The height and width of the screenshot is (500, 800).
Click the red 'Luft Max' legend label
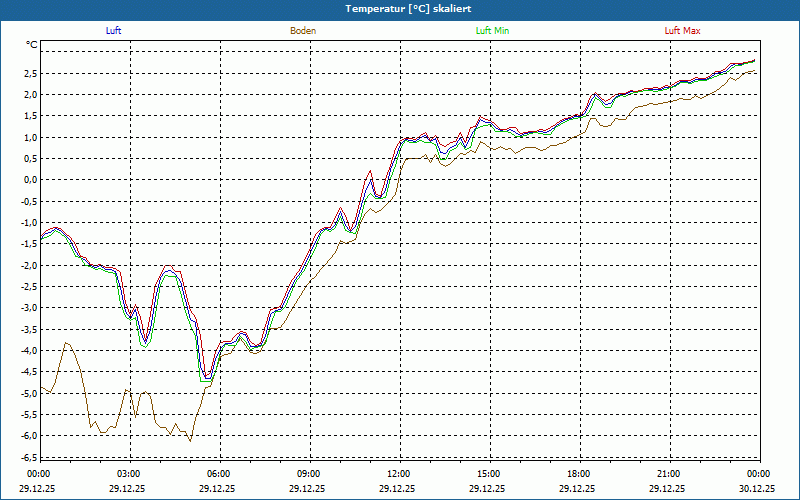pos(682,31)
